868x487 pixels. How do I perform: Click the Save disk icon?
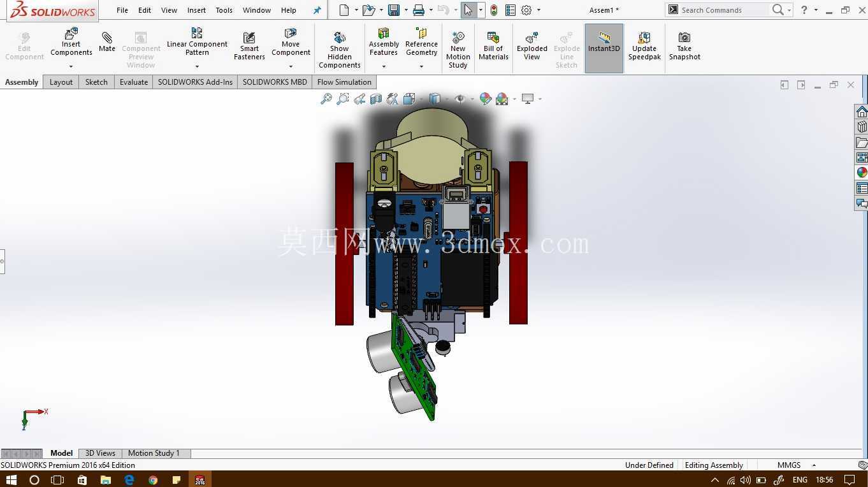(394, 10)
